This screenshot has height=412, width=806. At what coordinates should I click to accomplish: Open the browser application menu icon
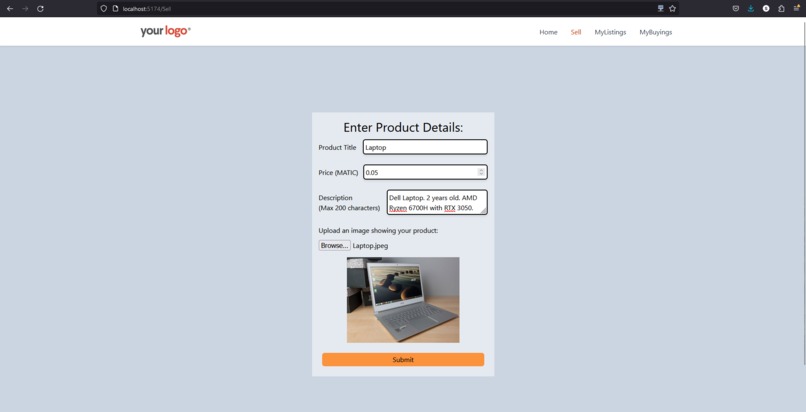pos(796,9)
